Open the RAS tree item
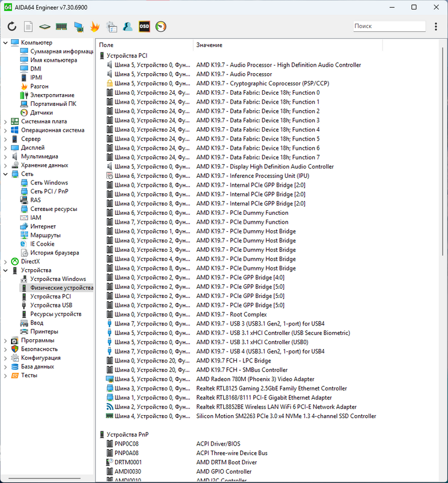448x483 pixels. (x=30, y=200)
